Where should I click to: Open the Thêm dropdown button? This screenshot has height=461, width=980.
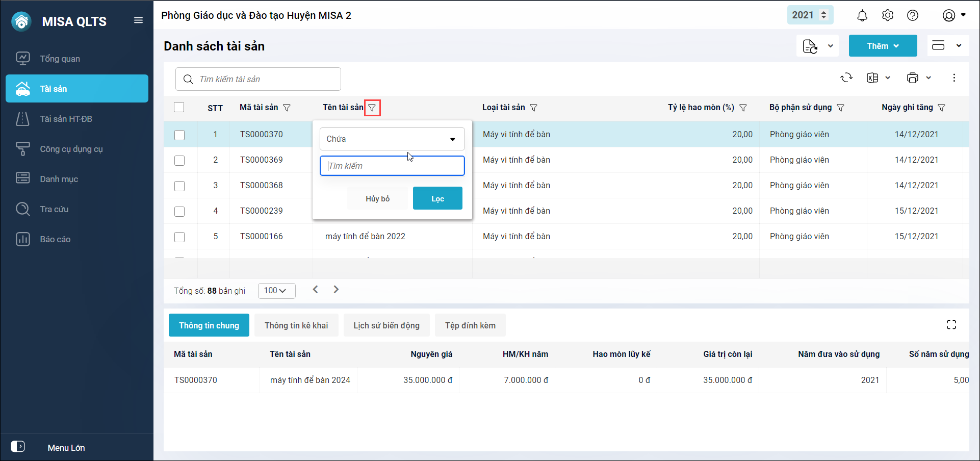[x=883, y=46]
